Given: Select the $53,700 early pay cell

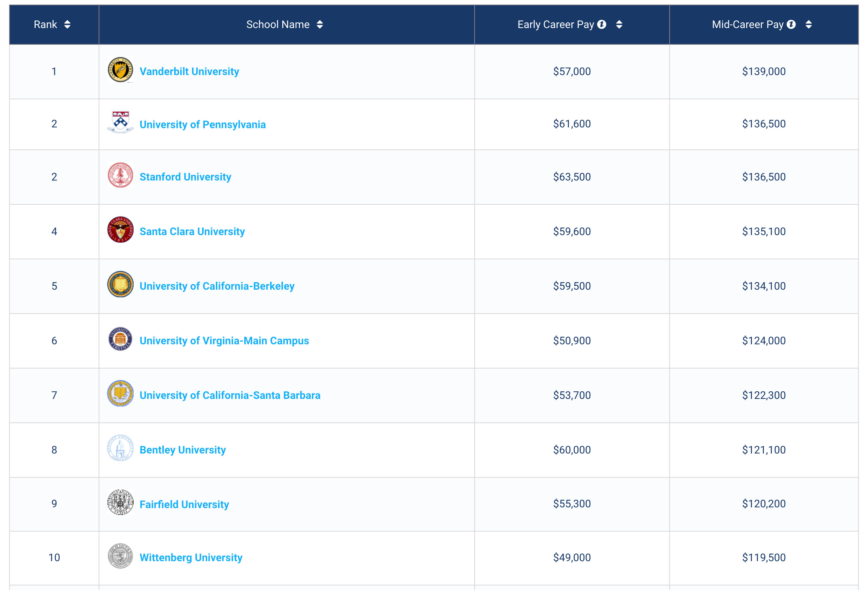Looking at the screenshot, I should [x=572, y=395].
